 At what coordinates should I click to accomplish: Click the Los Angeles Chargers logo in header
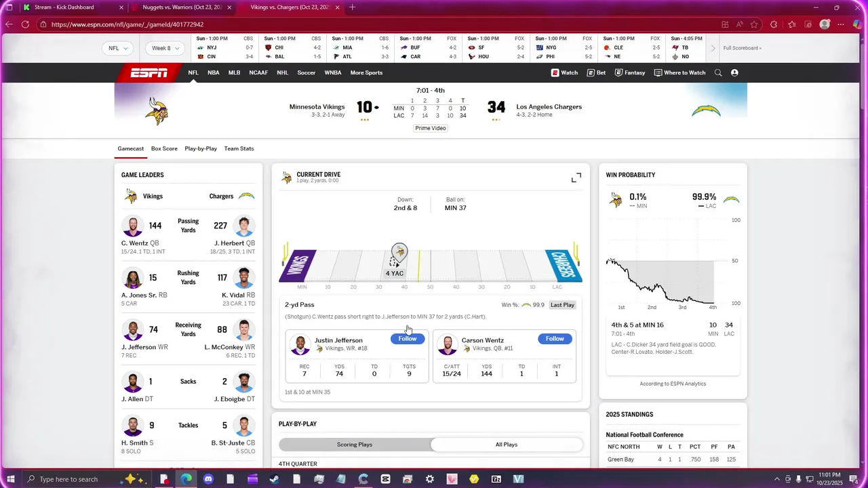click(x=705, y=110)
